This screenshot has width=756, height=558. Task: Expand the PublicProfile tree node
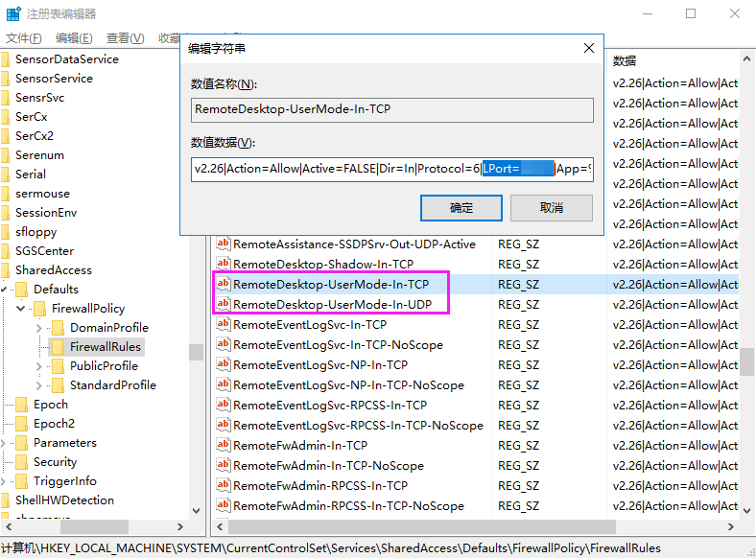point(39,366)
